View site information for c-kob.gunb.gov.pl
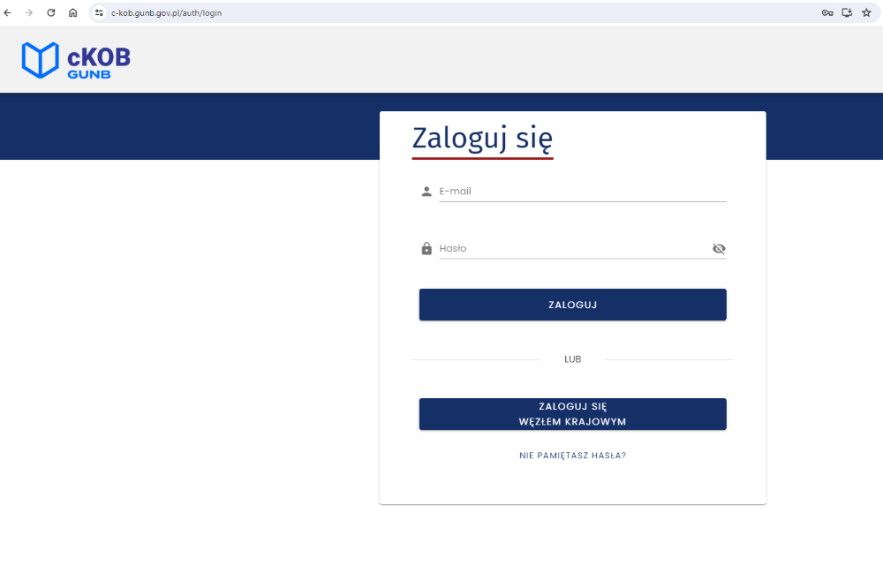 [100, 13]
